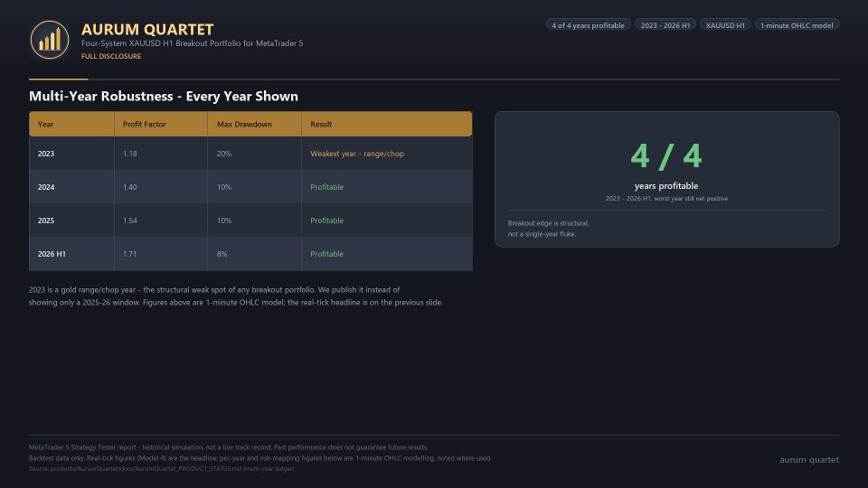Viewport: 868px width, 488px height.
Task: Click the 'years profitable' caption
Action: pos(666,186)
